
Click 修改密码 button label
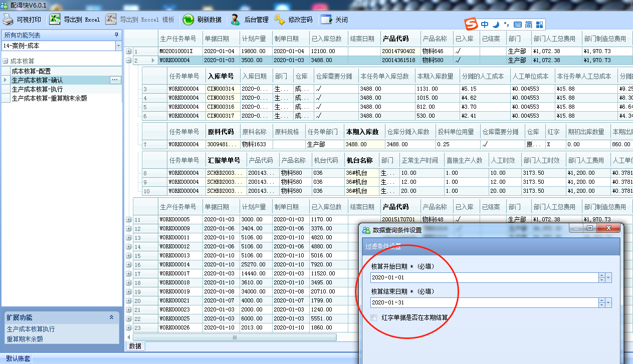(301, 20)
